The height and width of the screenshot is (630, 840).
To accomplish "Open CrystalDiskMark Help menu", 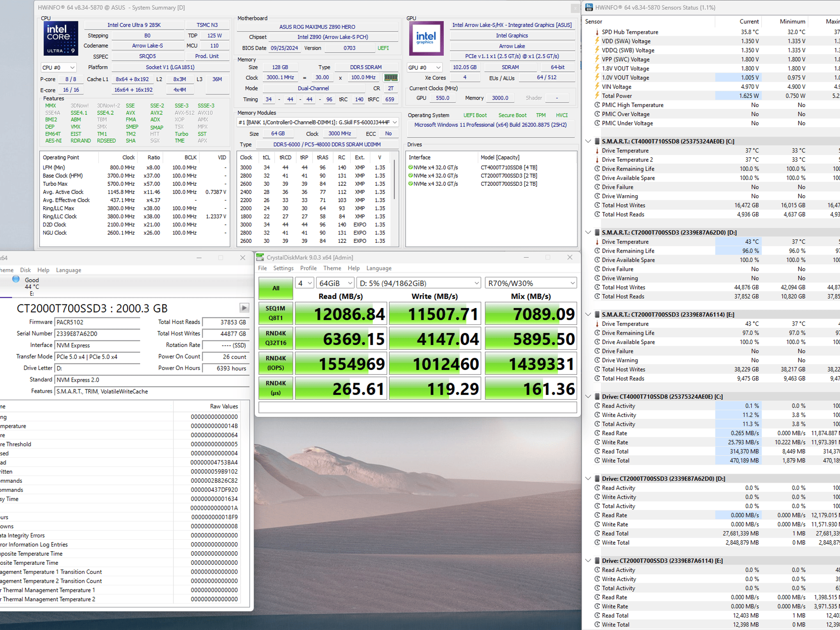I will coord(354,268).
